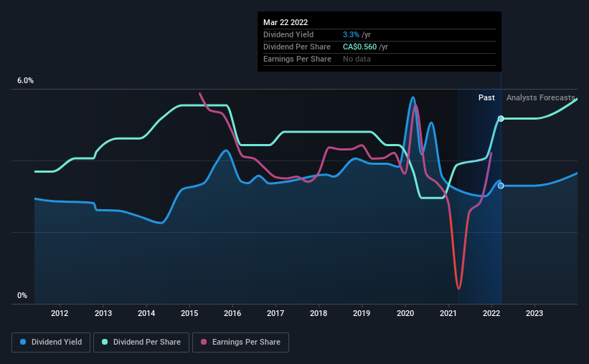Click the 0% y-axis label
Screen dimensions: 589x364
tap(22, 296)
